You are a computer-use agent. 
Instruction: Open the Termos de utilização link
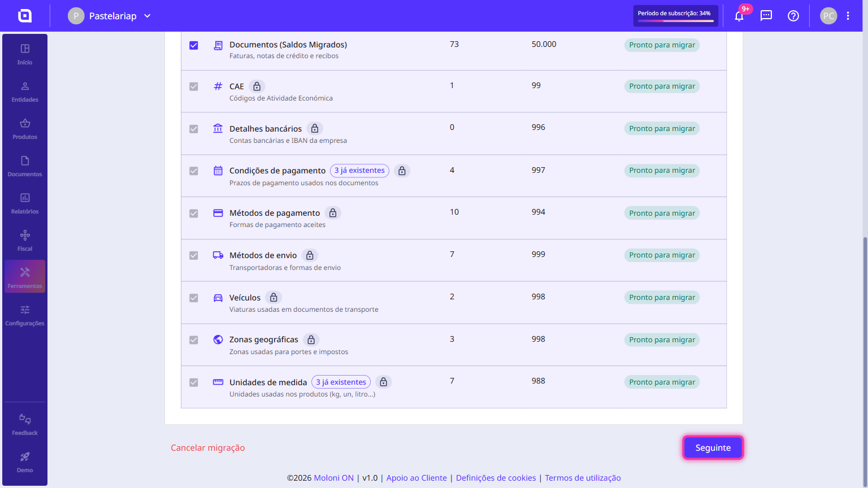click(583, 478)
